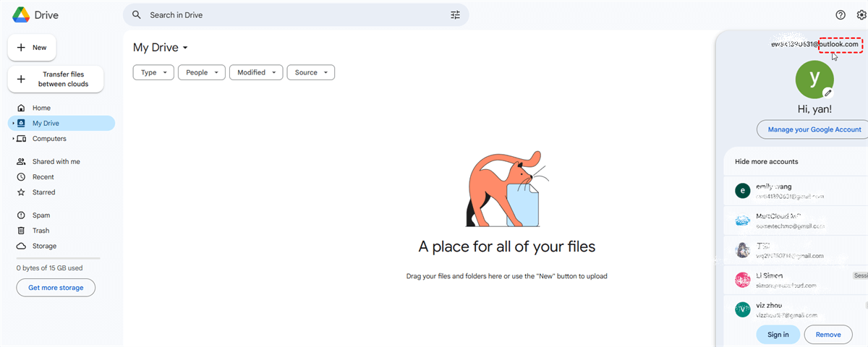Viewport: 868px width, 347px height.
Task: Click the Starred star icon
Action: pos(21,192)
